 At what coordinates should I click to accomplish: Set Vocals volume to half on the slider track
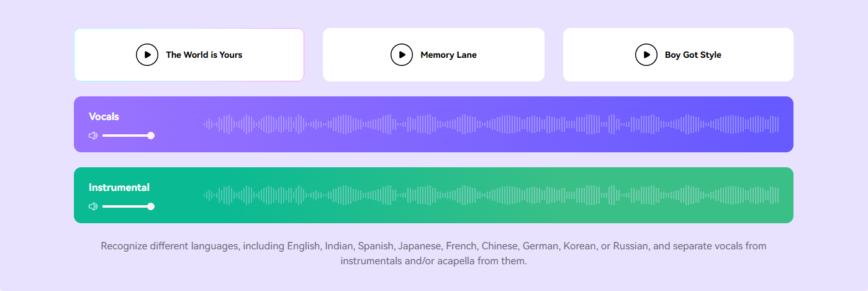click(127, 136)
